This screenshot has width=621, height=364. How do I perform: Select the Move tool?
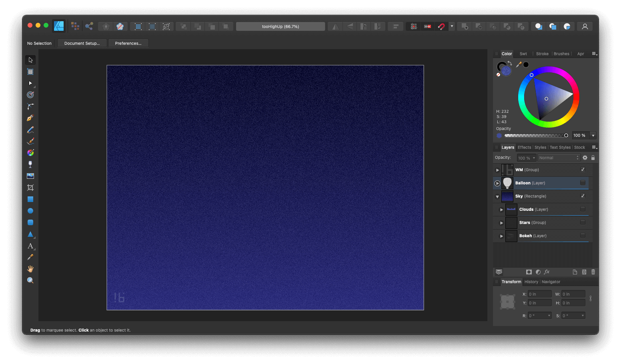tap(30, 60)
